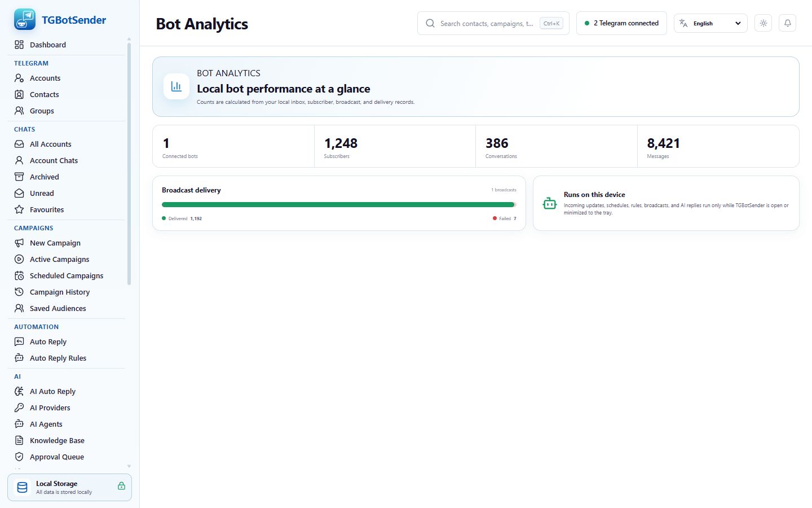Click the Knowledge Base document icon
812x508 pixels.
tap(19, 440)
